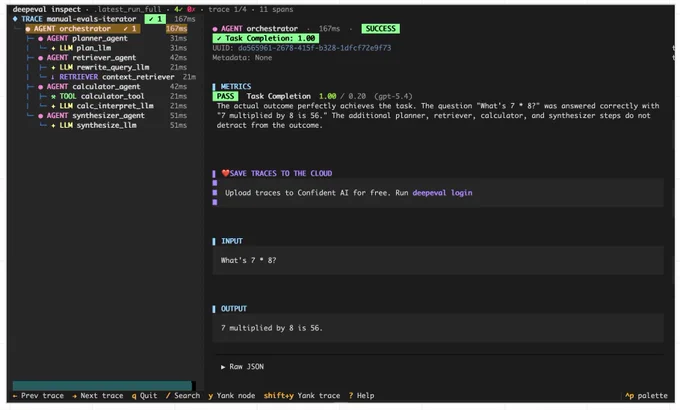Click the "deepeval inspect" title text
This screenshot has height=410, width=680.
pos(47,10)
